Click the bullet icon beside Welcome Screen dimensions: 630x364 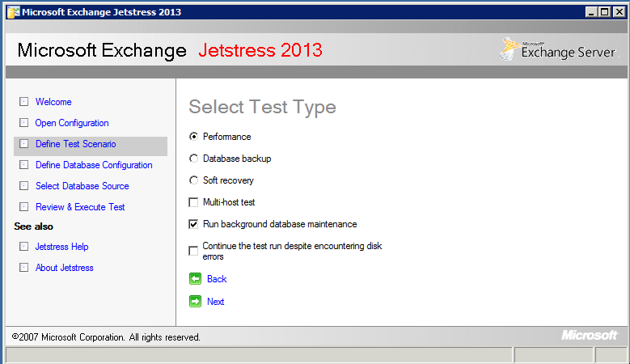point(23,102)
